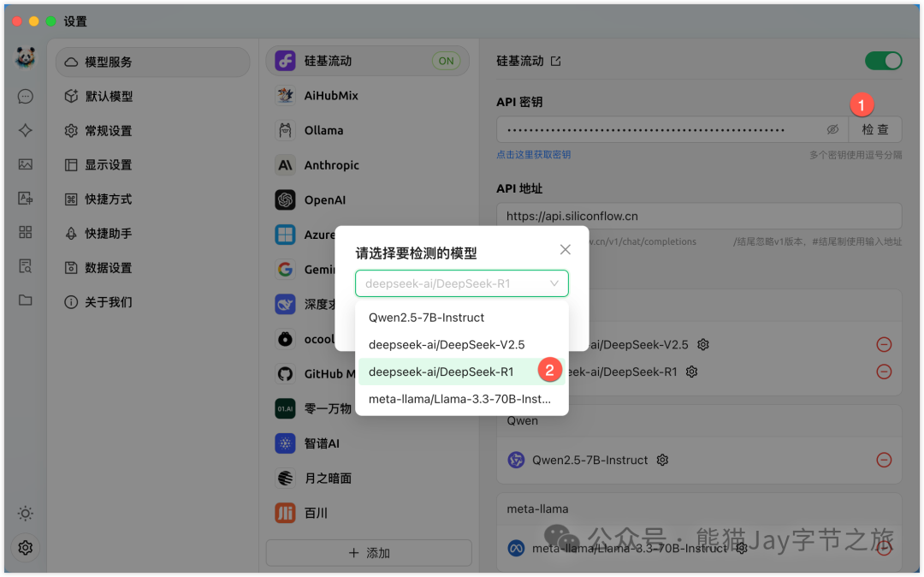Screen dimensions: 924x577
Task: Open the translate sidebar icon
Action: pyautogui.click(x=26, y=198)
